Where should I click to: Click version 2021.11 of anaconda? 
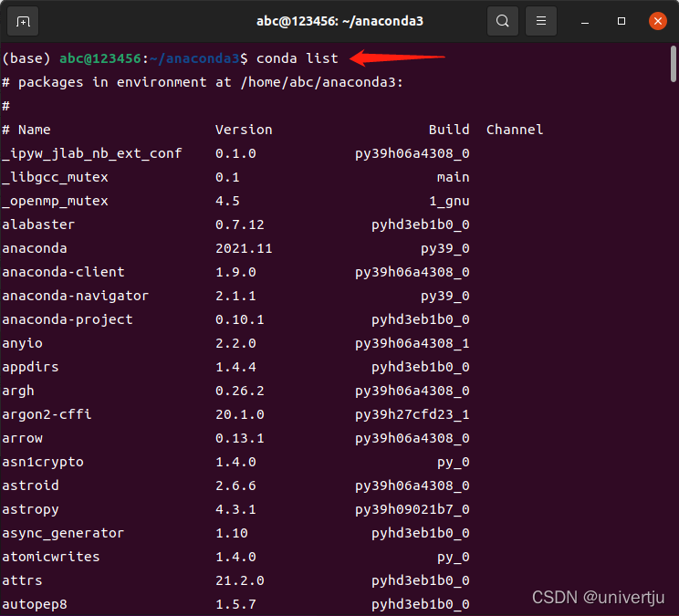click(x=244, y=248)
